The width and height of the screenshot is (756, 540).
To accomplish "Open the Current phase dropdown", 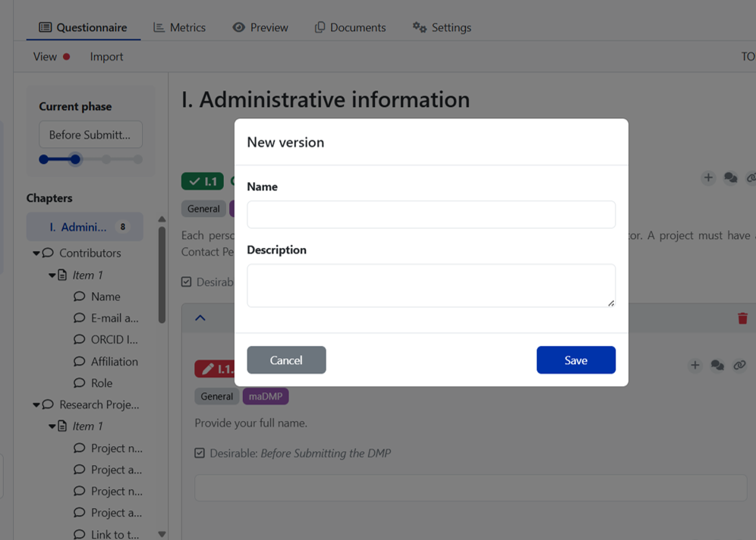I will pos(90,135).
